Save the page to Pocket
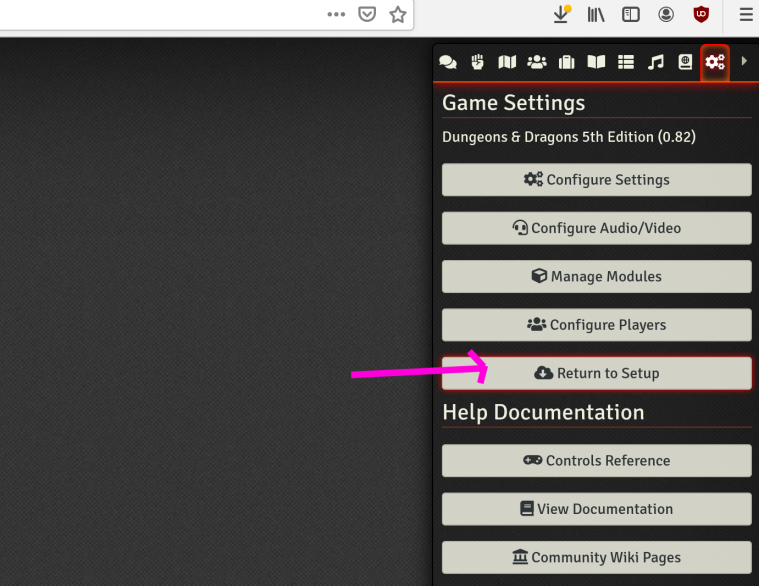 pos(367,15)
